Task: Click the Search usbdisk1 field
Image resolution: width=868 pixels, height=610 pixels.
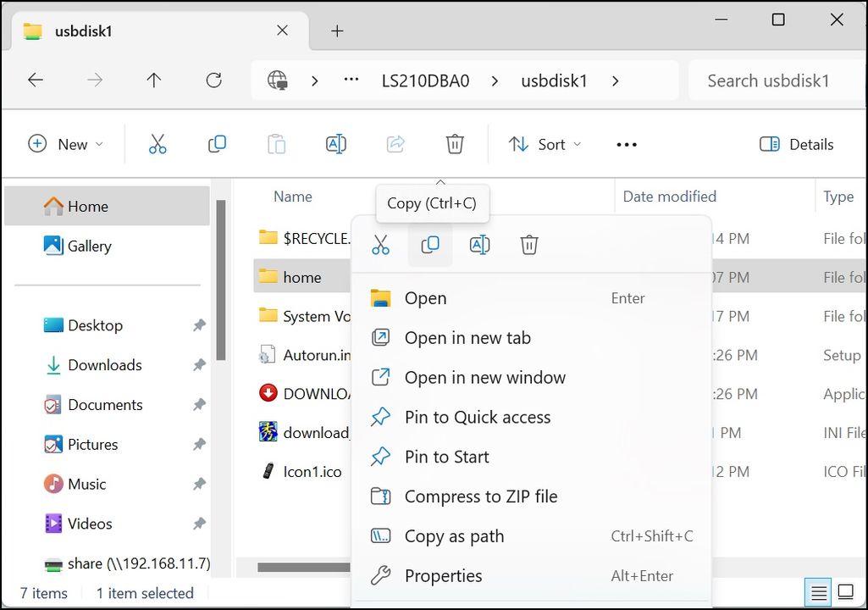Action: (775, 80)
